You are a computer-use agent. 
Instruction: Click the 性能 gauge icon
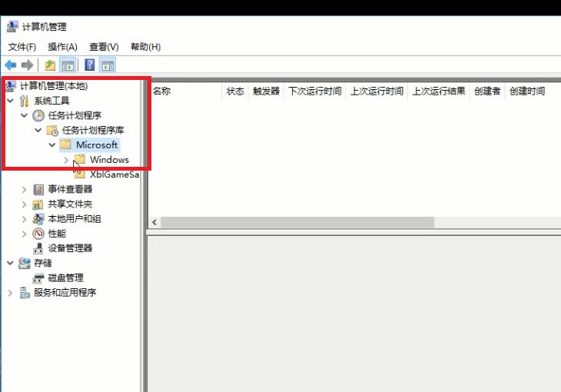click(38, 234)
